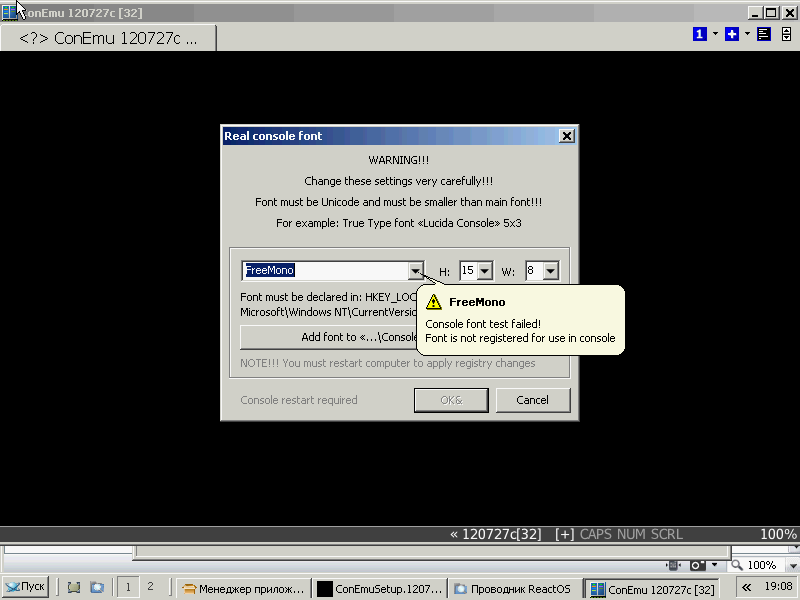The height and width of the screenshot is (600, 800).
Task: Open the H height dropdown arrow
Action: [x=485, y=271]
